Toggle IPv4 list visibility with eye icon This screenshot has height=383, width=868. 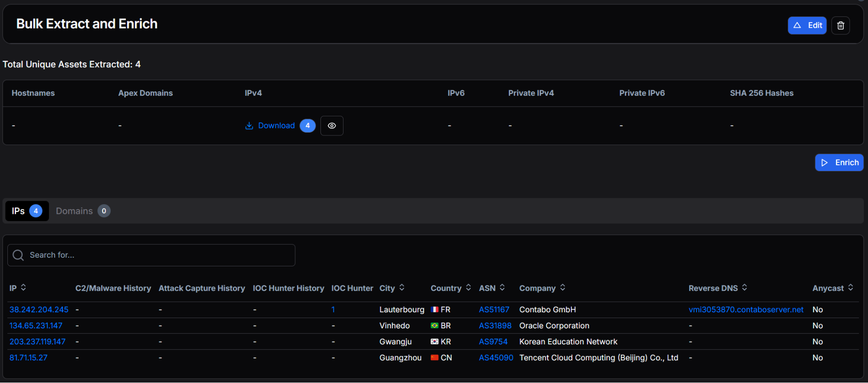point(332,126)
